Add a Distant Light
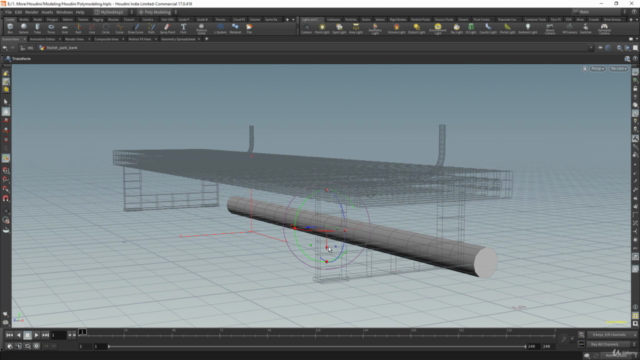The image size is (640, 360). point(416,28)
